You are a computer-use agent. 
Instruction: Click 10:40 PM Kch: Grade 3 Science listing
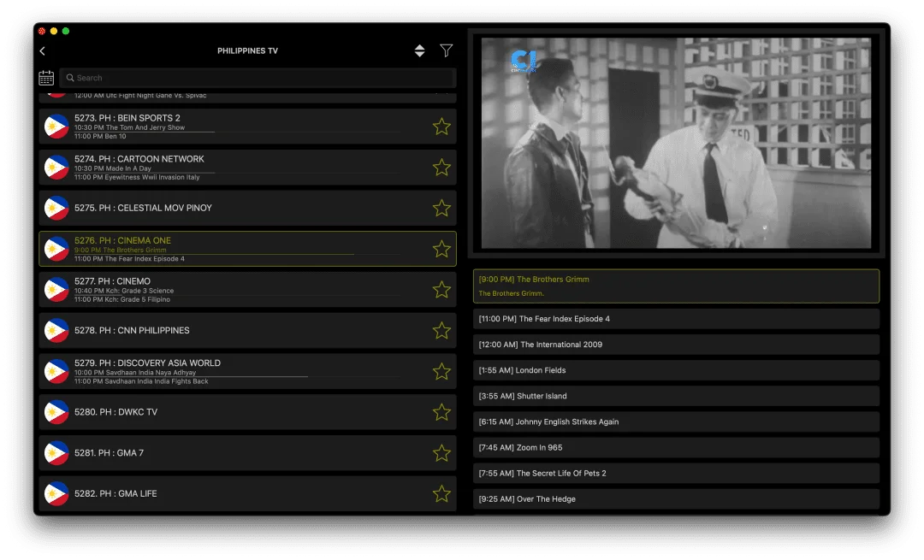click(x=124, y=291)
